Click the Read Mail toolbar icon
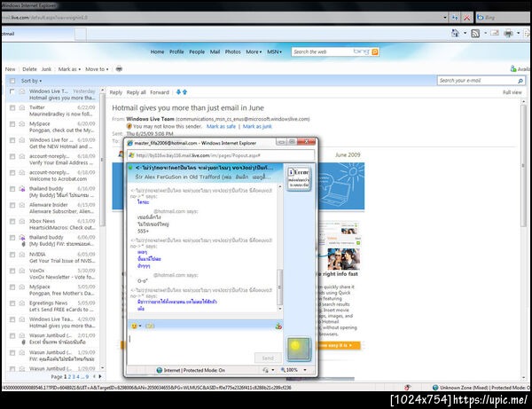 pos(495,33)
